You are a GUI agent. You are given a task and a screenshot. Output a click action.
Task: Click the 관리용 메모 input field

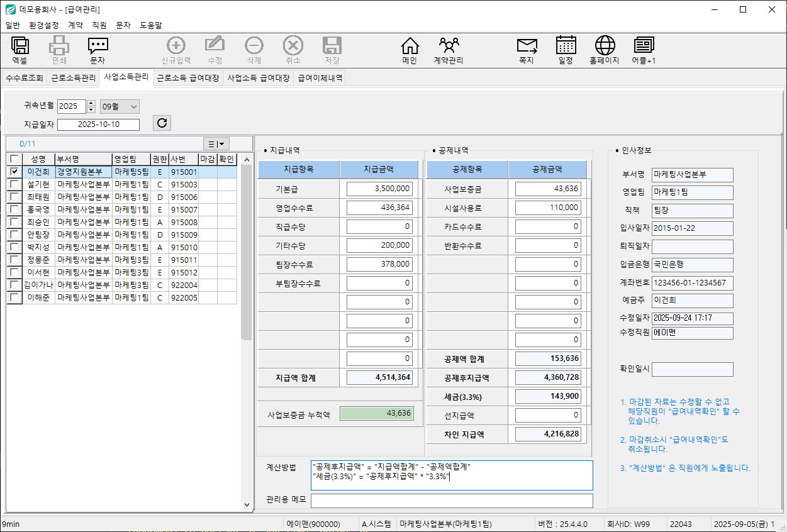pos(451,501)
